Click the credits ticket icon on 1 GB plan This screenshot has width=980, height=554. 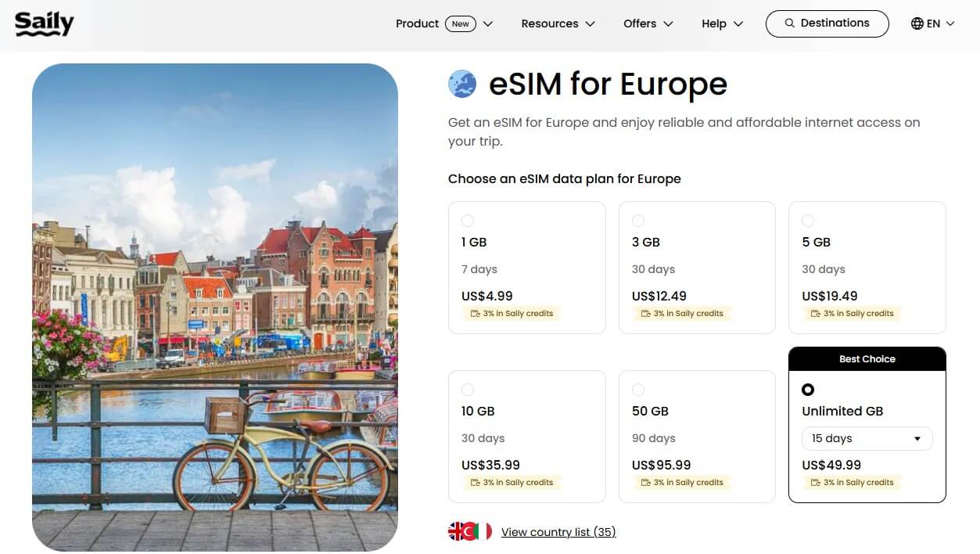[476, 313]
